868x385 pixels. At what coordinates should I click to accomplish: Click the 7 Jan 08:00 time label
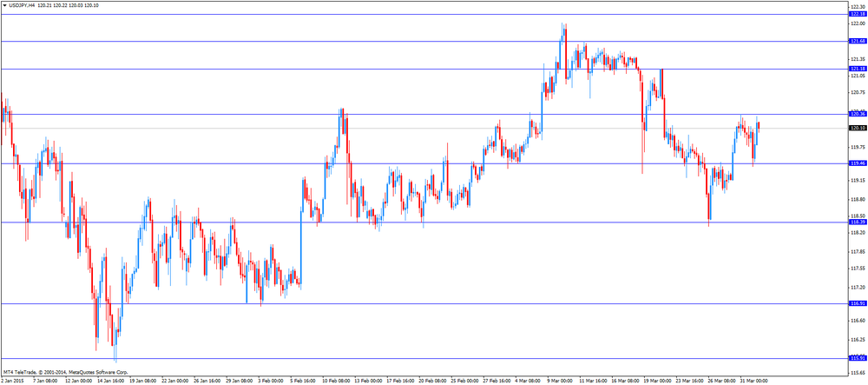tap(46, 382)
